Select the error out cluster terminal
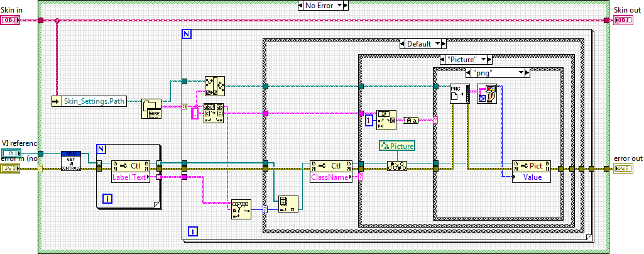 (x=622, y=168)
